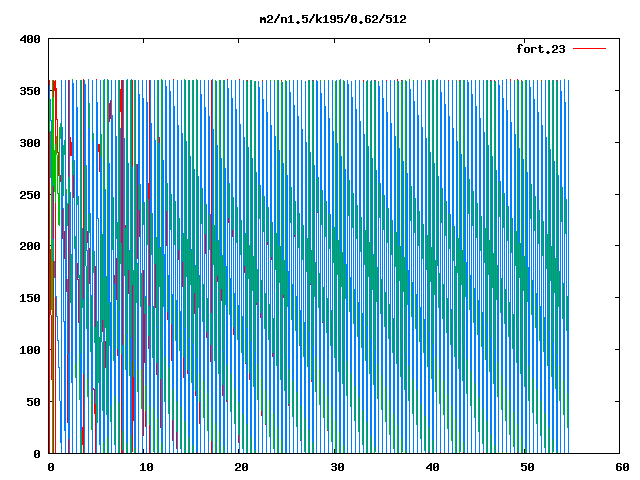Click the left y-axis label 350
The image size is (640, 480).
[30, 91]
